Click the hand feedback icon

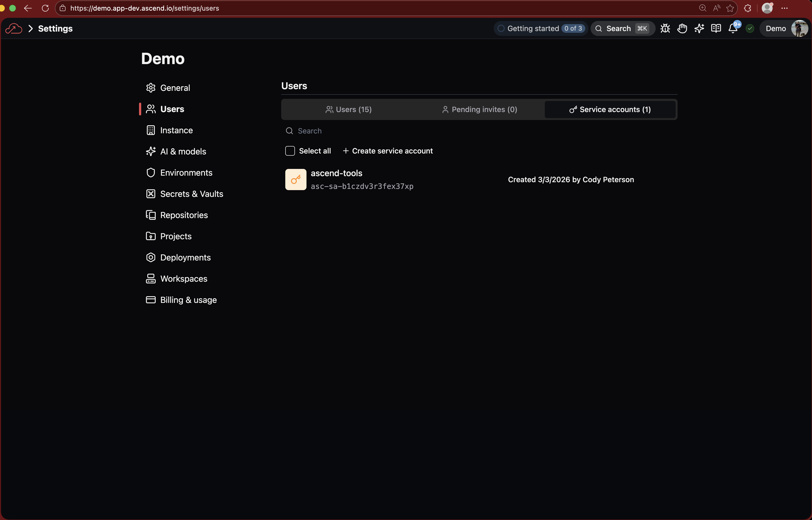click(x=682, y=28)
